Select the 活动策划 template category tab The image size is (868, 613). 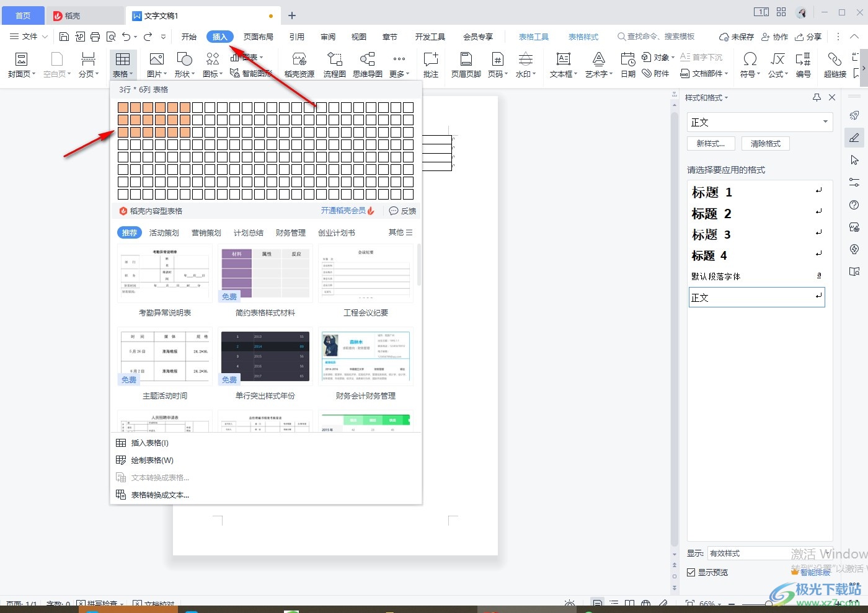(x=164, y=232)
